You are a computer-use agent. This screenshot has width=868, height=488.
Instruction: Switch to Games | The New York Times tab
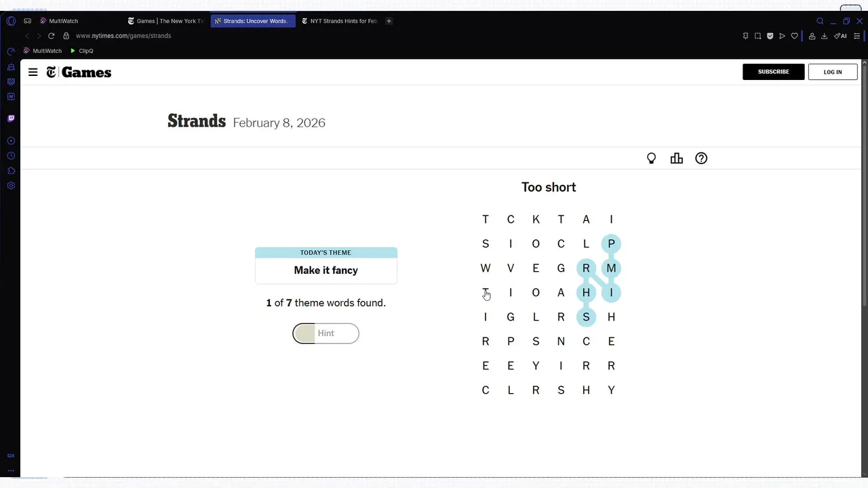point(166,21)
